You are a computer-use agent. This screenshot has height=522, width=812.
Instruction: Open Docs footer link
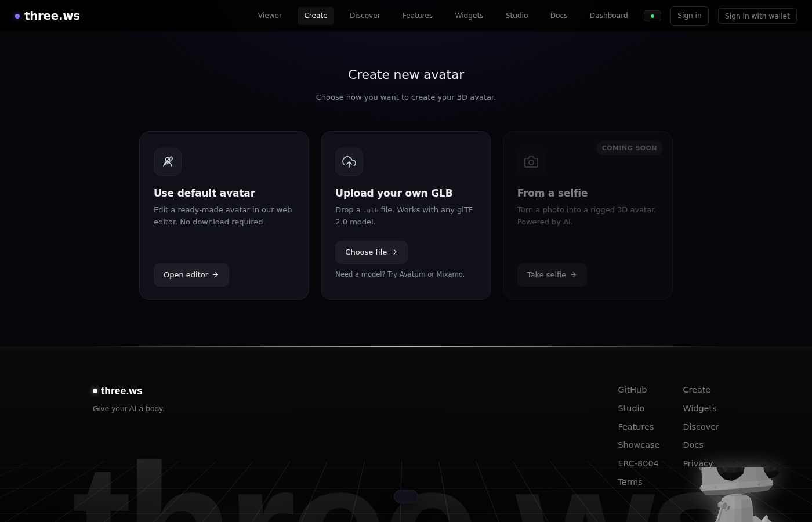pyautogui.click(x=693, y=445)
